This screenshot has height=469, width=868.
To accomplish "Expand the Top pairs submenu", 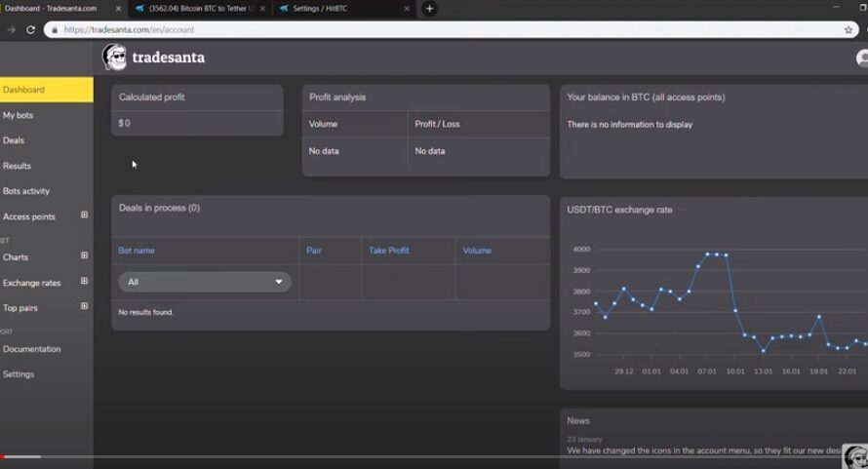I will point(84,306).
